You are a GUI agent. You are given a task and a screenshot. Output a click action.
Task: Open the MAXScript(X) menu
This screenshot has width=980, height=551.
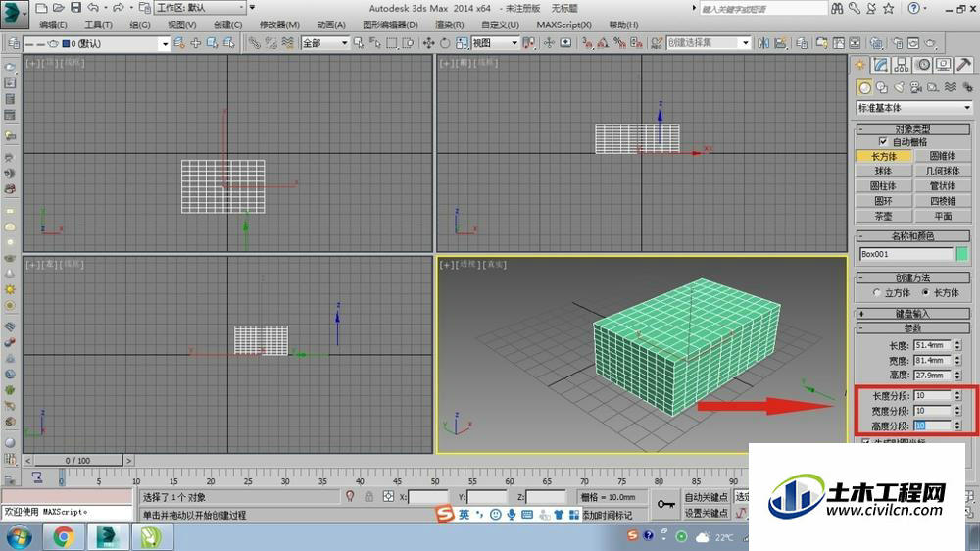click(563, 25)
